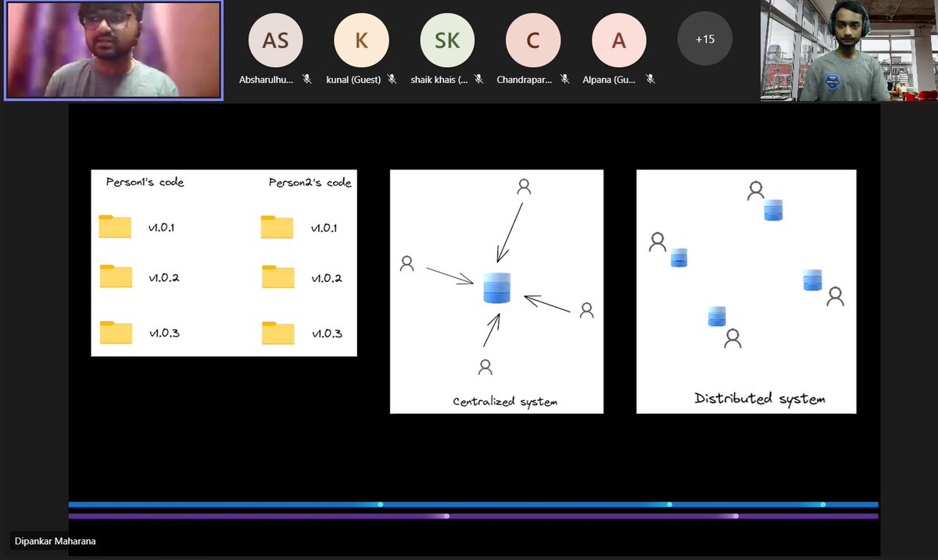Show the +15 additional participants
Image resolution: width=938 pixels, height=560 pixels.
[705, 38]
